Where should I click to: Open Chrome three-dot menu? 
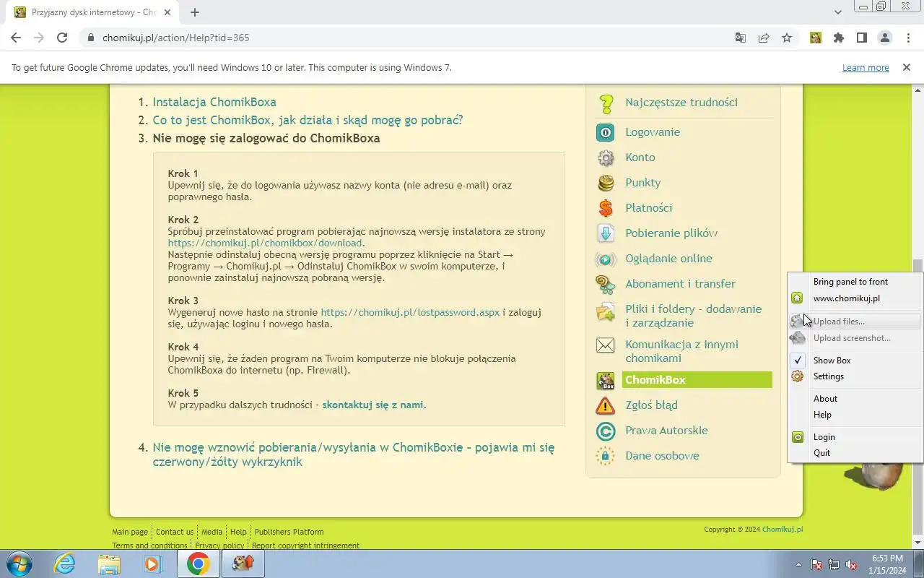(x=908, y=38)
